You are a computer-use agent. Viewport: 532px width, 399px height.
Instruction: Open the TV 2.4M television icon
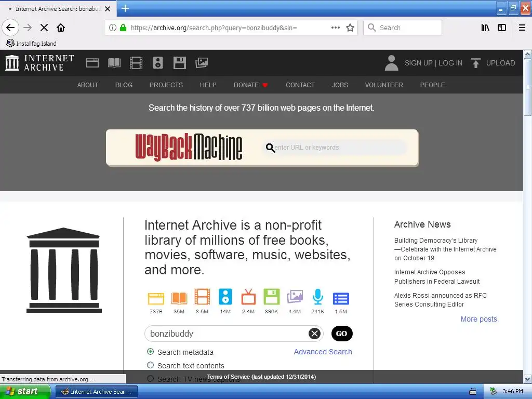[x=248, y=297]
